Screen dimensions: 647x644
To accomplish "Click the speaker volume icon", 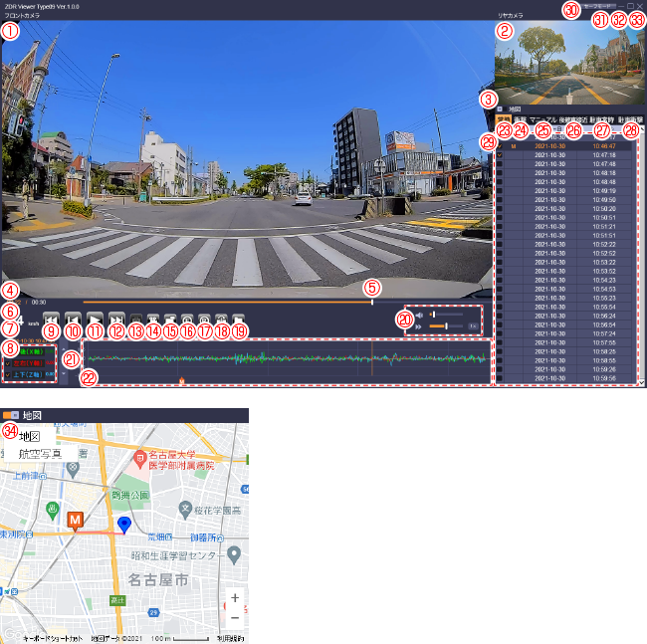I will [x=419, y=315].
